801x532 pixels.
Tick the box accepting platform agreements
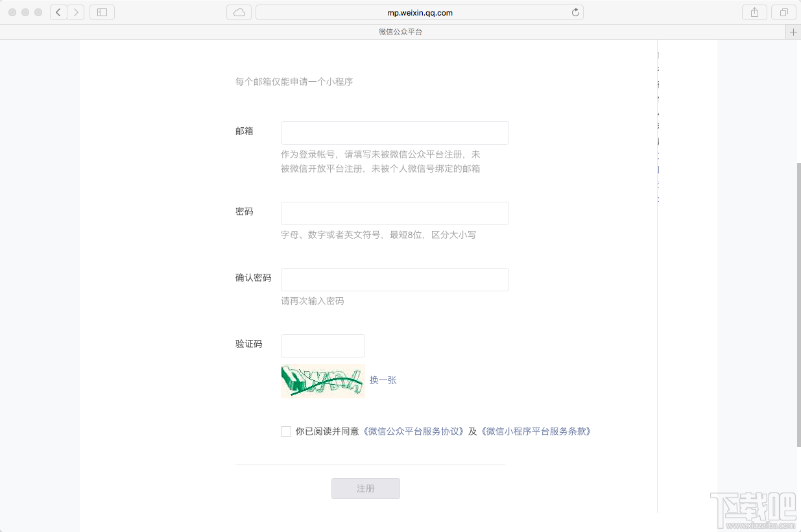coord(285,431)
